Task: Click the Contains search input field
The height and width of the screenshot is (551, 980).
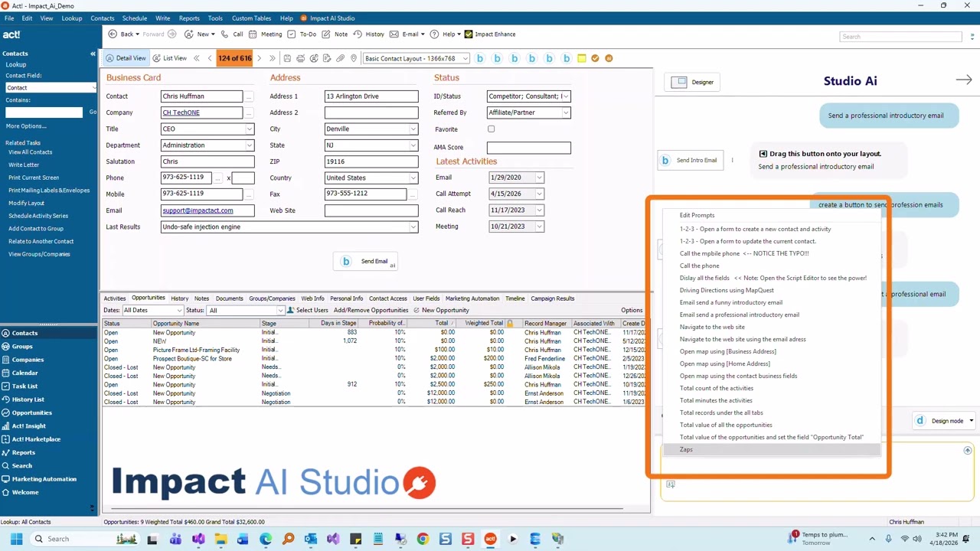Action: click(44, 112)
